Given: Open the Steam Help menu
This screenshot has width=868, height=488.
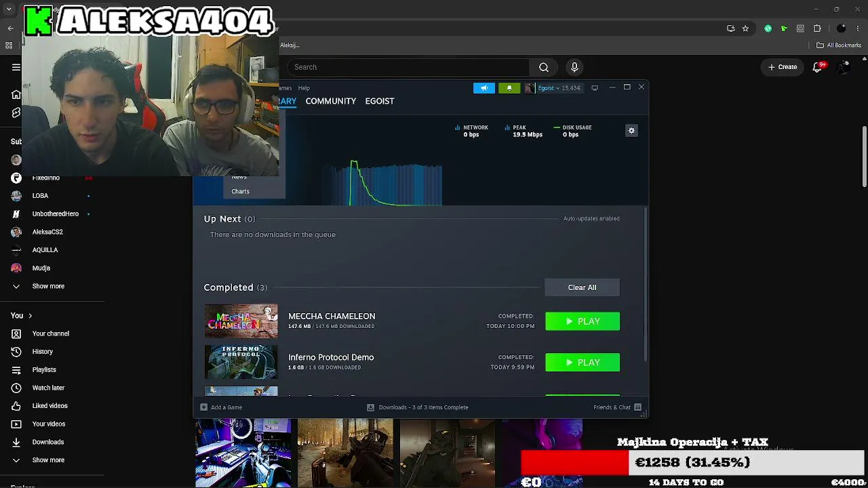Looking at the screenshot, I should [304, 88].
